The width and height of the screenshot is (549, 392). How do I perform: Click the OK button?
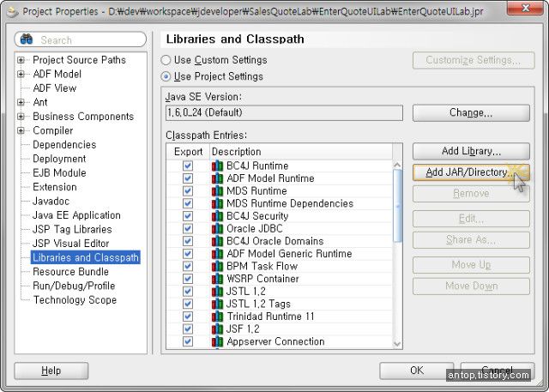(x=417, y=371)
